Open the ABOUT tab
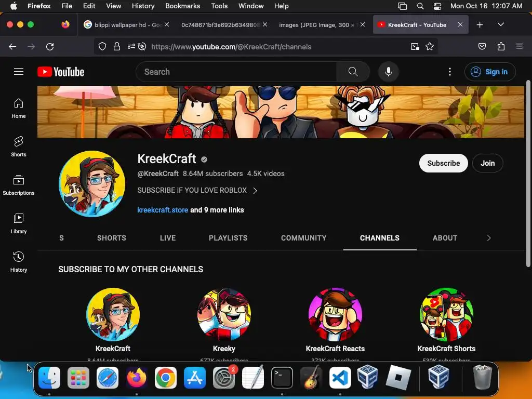The height and width of the screenshot is (399, 532). click(445, 238)
